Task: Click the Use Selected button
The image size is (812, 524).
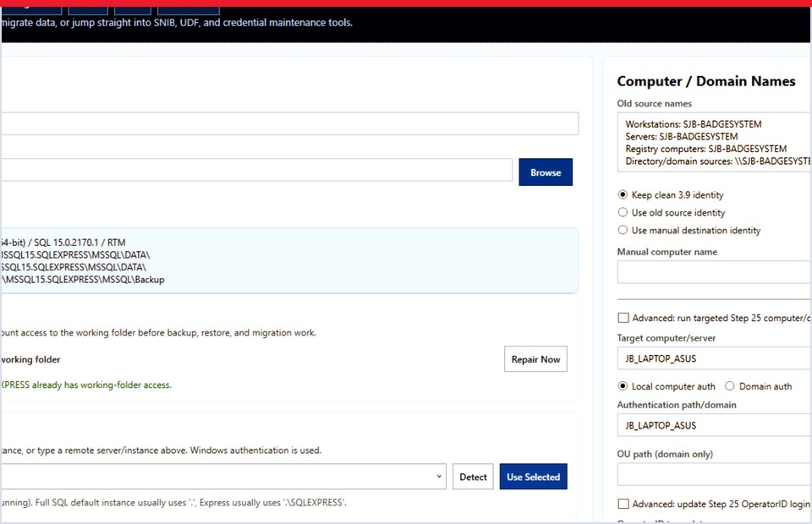Action: (x=533, y=477)
